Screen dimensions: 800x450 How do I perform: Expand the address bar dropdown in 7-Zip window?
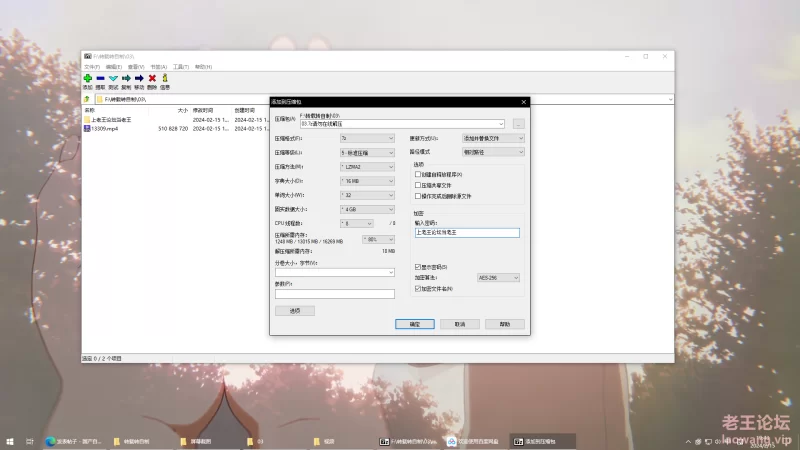[670, 99]
